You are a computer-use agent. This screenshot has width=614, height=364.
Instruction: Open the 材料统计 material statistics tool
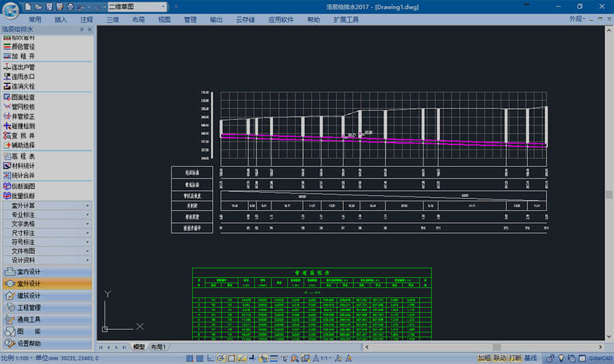(23, 166)
